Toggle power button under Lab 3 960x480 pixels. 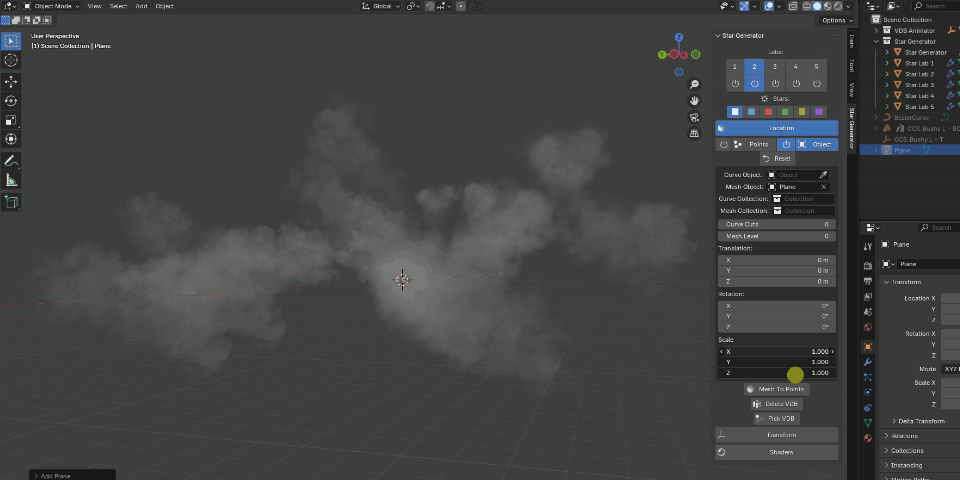pos(775,83)
